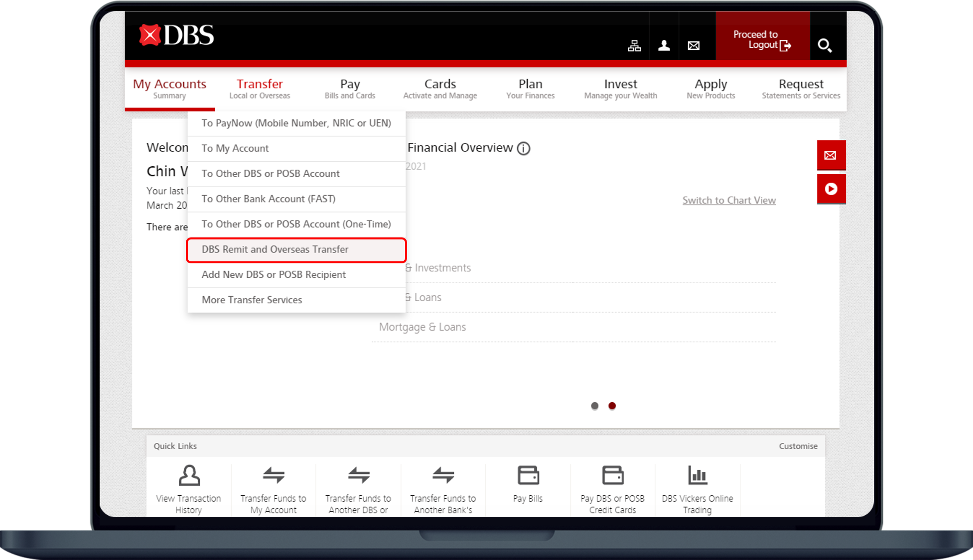Open View Transaction History quick link
This screenshot has width=973, height=560.
(x=189, y=489)
